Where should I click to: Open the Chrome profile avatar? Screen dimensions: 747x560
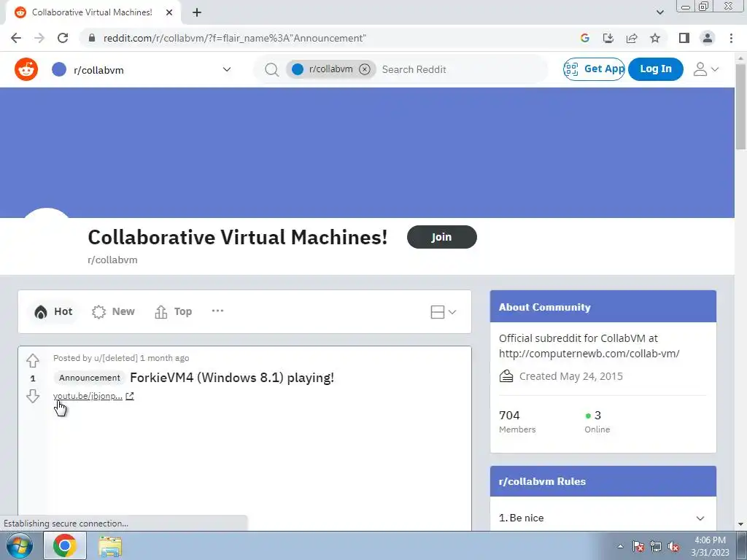(708, 38)
